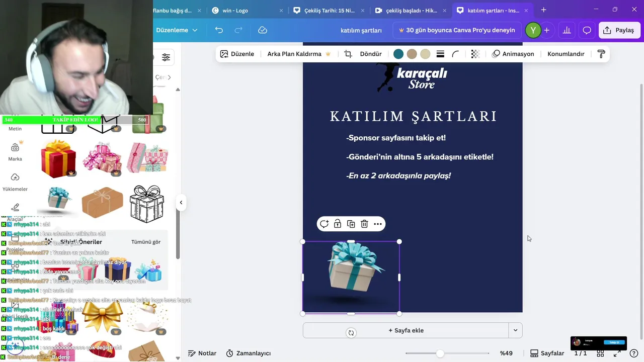
Task: Select the karaçalı Store logo
Action: [x=413, y=78]
